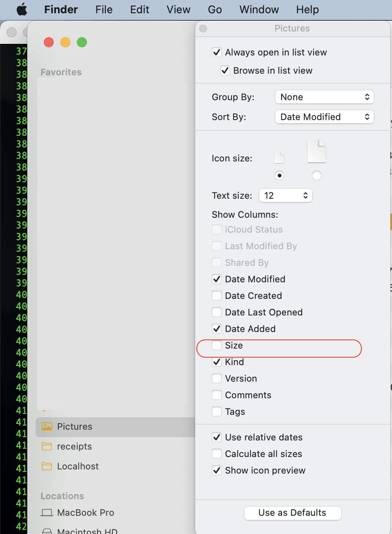Click the green zoom button on Finder window
Viewport: 392px width, 534px height.
(x=82, y=42)
